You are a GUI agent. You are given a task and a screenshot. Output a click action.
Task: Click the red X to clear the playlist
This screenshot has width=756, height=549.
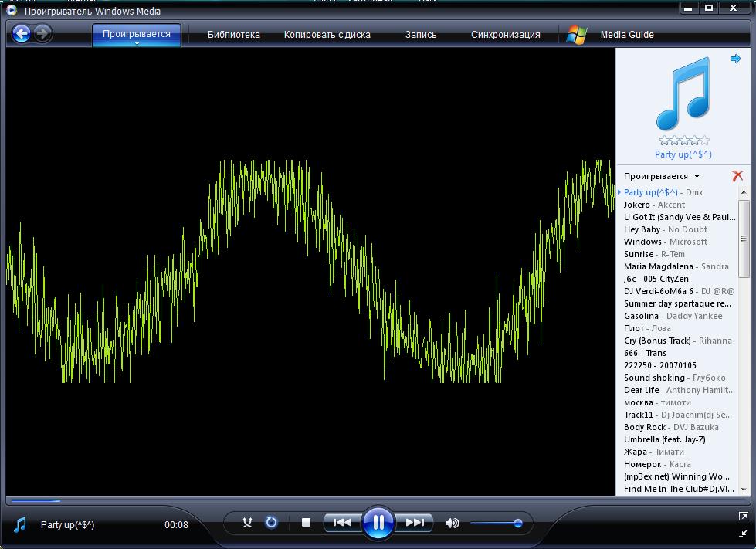[x=737, y=176]
